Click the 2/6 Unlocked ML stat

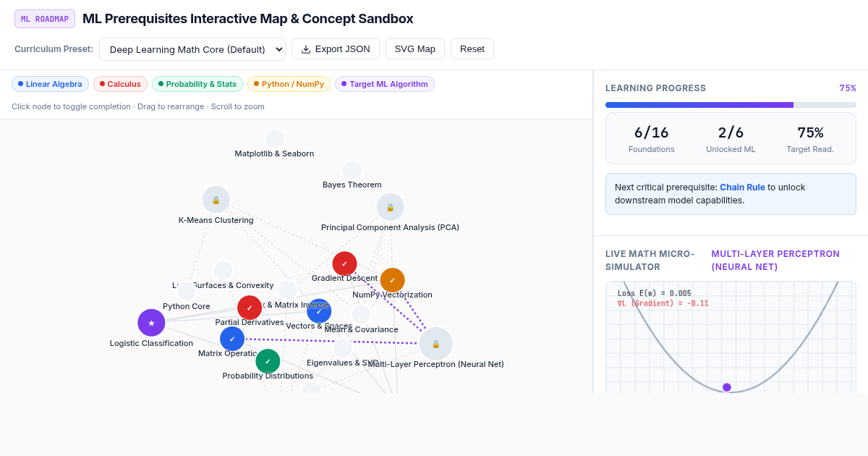coord(731,138)
